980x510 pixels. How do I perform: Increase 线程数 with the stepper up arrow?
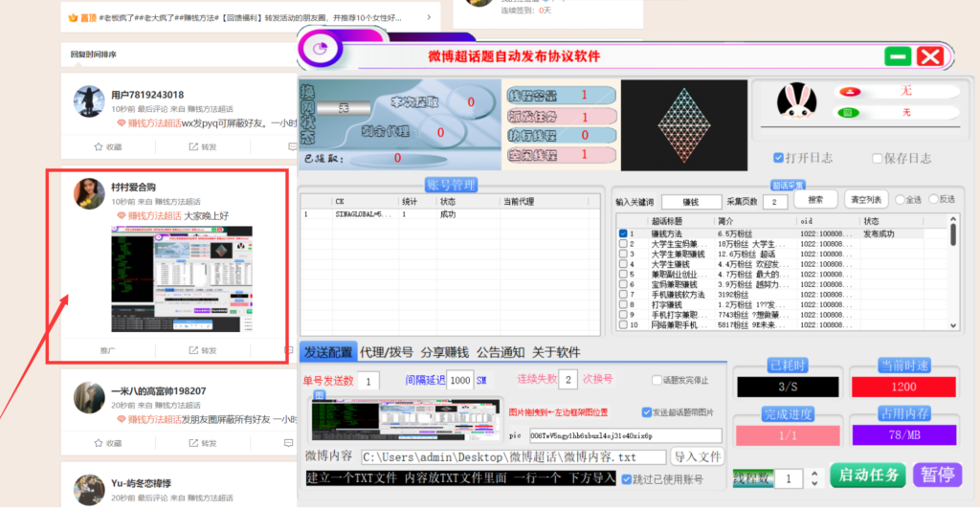[816, 474]
